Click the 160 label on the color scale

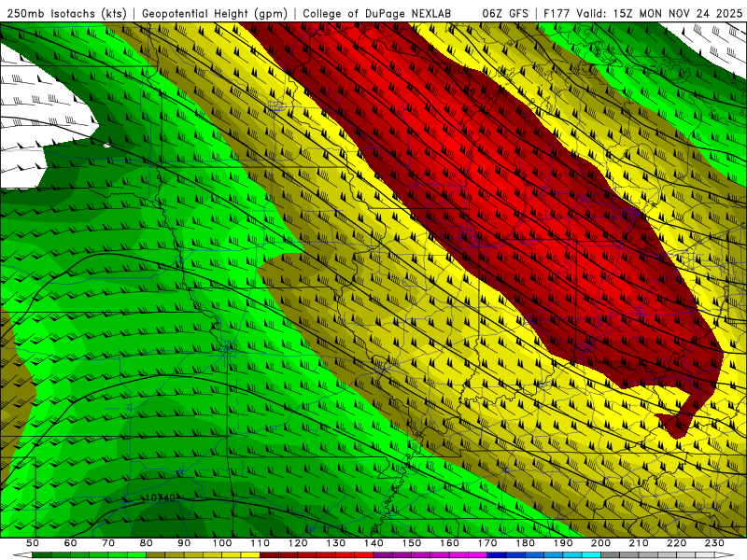coord(449,543)
